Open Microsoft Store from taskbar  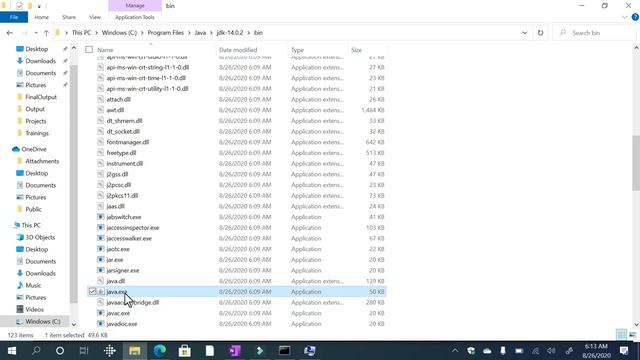pyautogui.click(x=184, y=351)
